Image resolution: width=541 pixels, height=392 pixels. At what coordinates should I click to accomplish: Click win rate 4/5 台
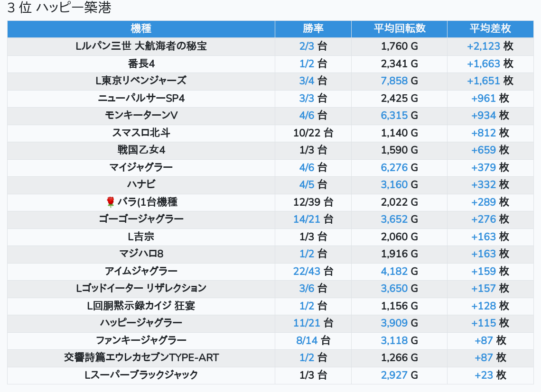(x=313, y=185)
